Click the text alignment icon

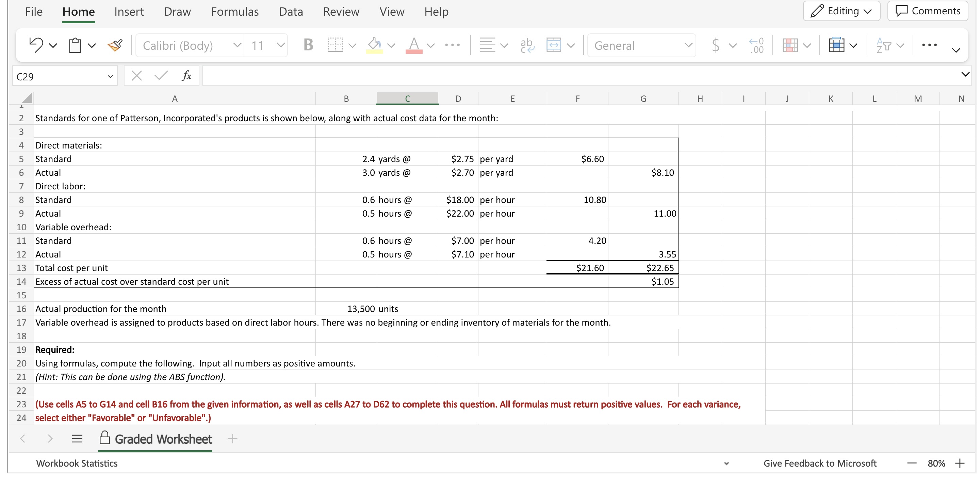pyautogui.click(x=487, y=45)
